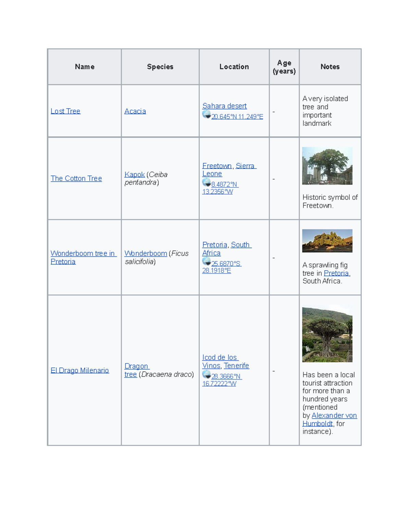Viewport: 411px width, 532px height.
Task: Open the Sierra Leone link
Action: pyautogui.click(x=229, y=170)
